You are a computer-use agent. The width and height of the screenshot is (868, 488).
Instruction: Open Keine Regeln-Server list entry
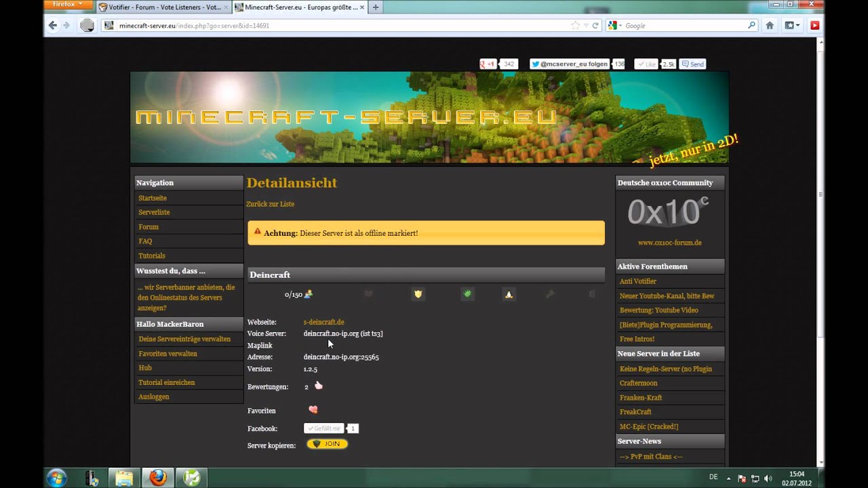click(666, 369)
